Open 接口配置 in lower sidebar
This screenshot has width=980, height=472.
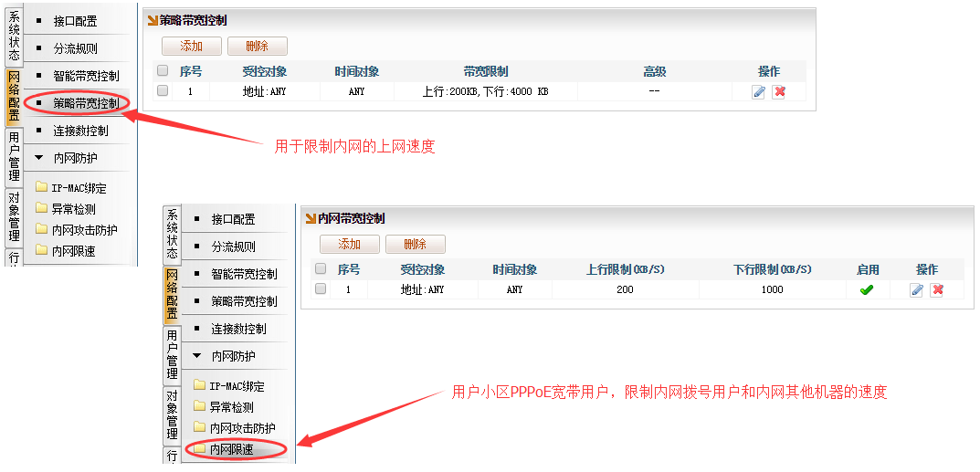coord(234,219)
